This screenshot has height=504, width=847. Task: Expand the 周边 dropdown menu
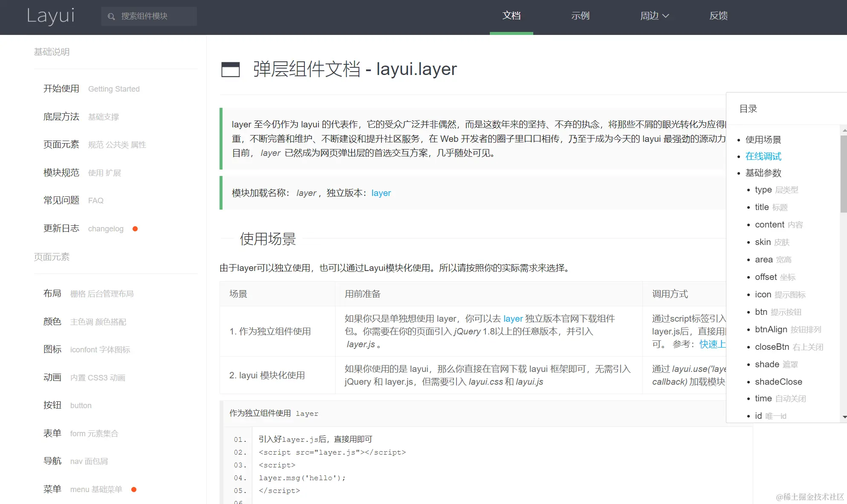654,16
